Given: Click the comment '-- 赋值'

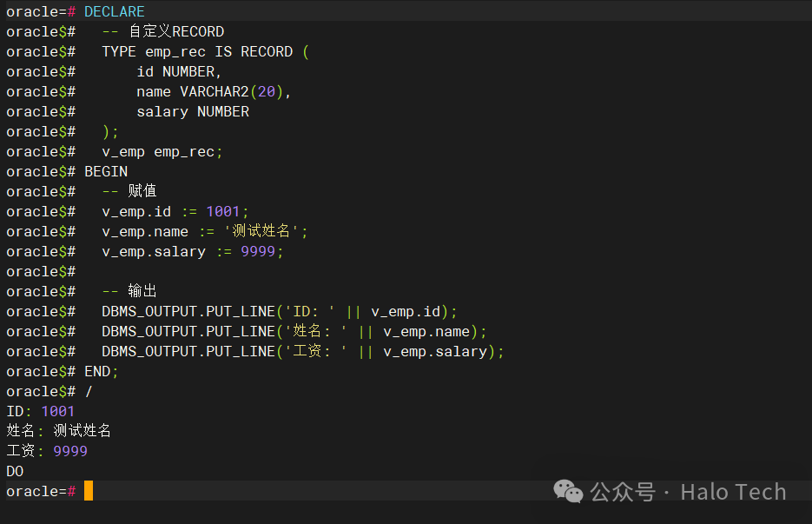Looking at the screenshot, I should [x=129, y=191].
